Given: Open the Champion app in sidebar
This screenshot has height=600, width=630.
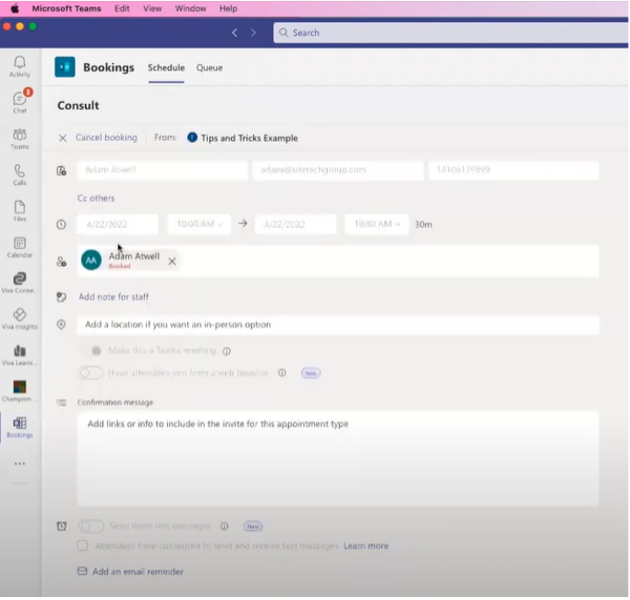Looking at the screenshot, I should pos(19,391).
